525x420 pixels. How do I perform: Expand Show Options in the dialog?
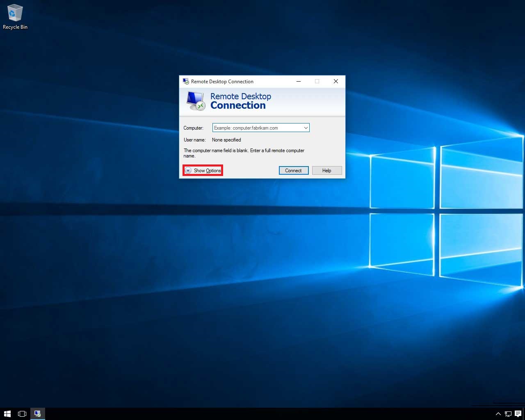203,171
